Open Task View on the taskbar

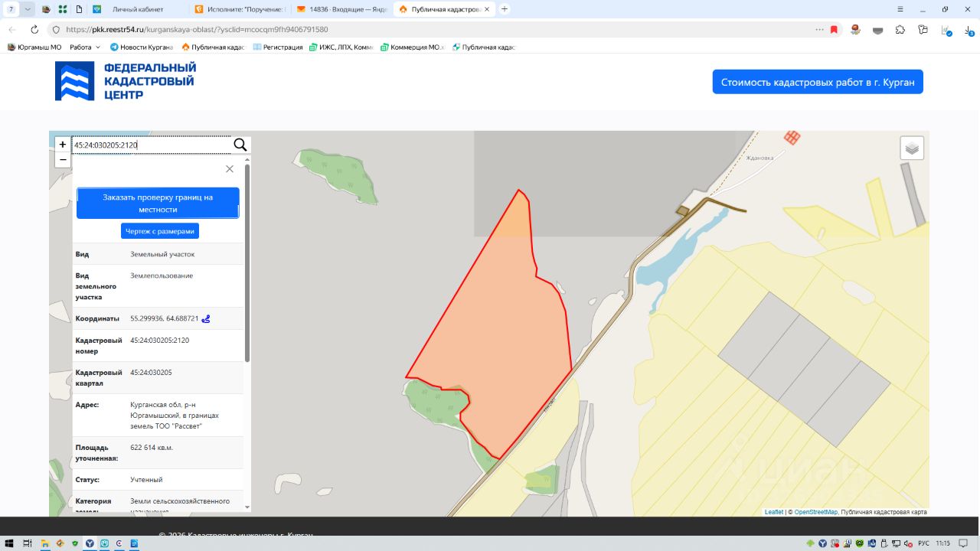point(28,543)
